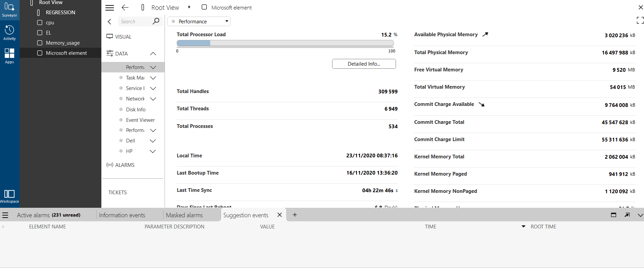Collapse side panel with left chevron
644x268 pixels.
(x=109, y=21)
